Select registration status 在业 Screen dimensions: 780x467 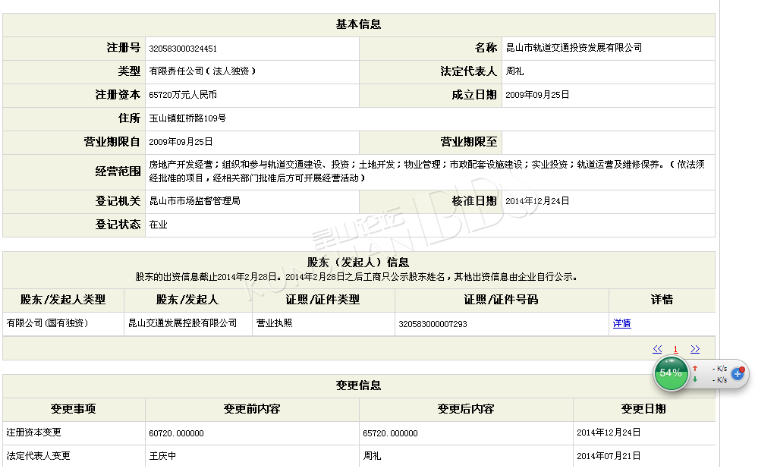click(158, 225)
